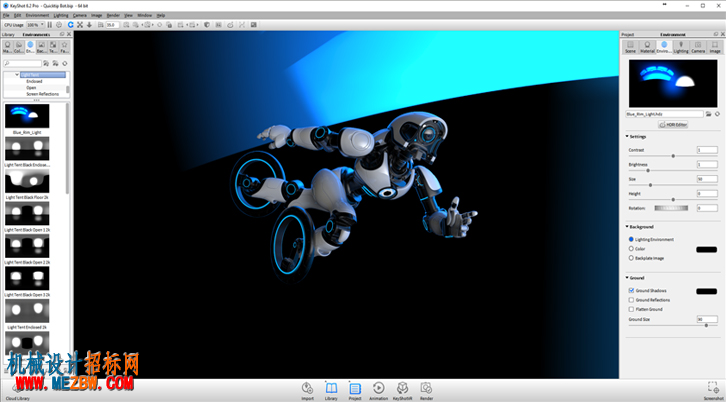This screenshot has width=726, height=402.
Task: Open the Window menu
Action: point(144,15)
